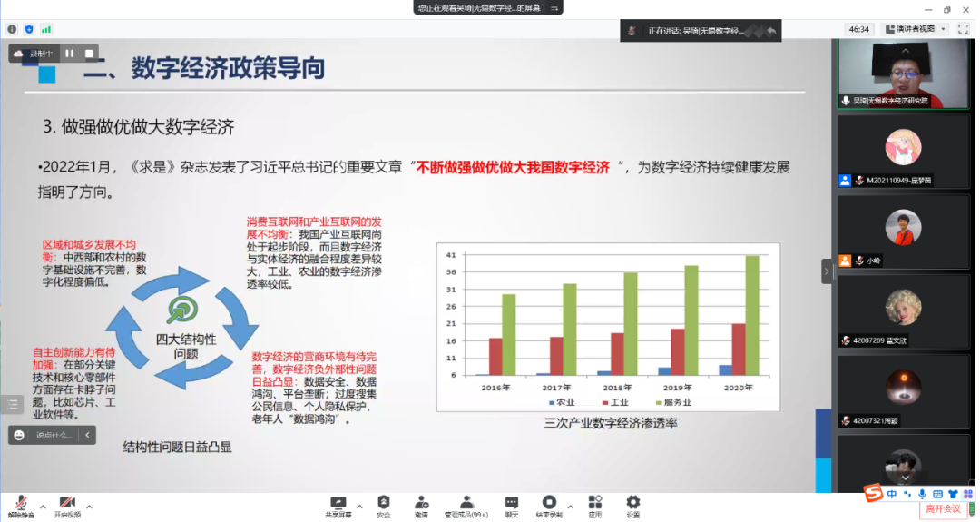This screenshot has height=522, width=980.
Task: Select 蓝文欣 participant video thumbnail
Action: 903,311
